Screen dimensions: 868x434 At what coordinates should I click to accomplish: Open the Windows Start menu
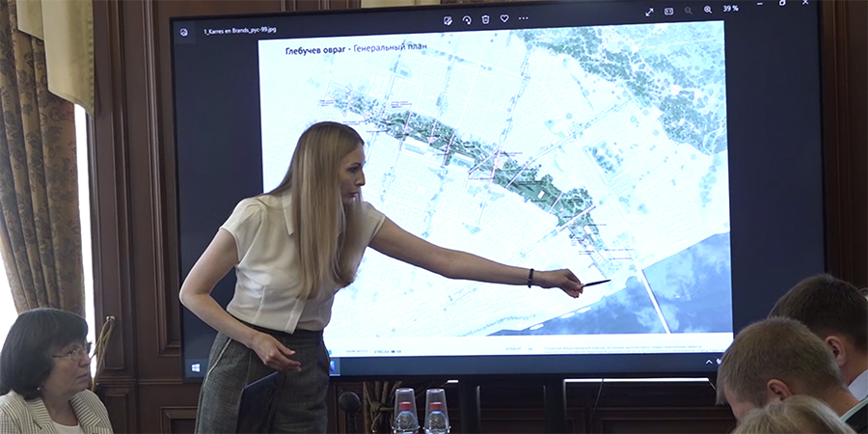coord(194,367)
